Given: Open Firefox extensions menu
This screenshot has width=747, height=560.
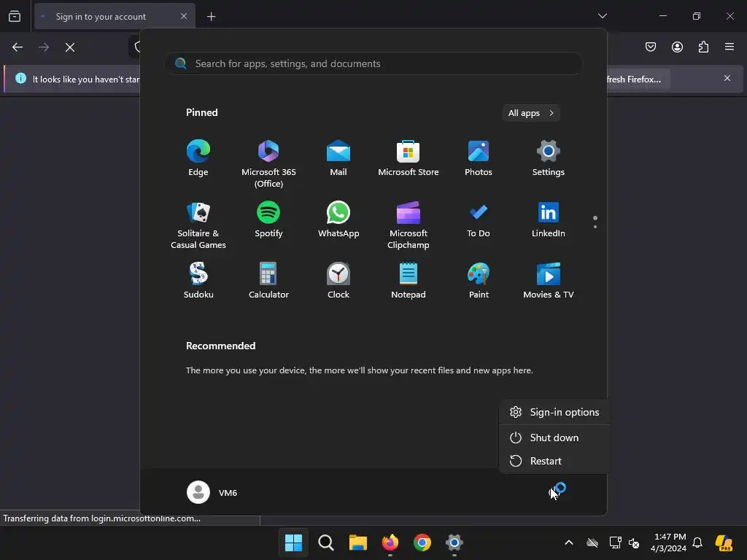Looking at the screenshot, I should [x=703, y=47].
